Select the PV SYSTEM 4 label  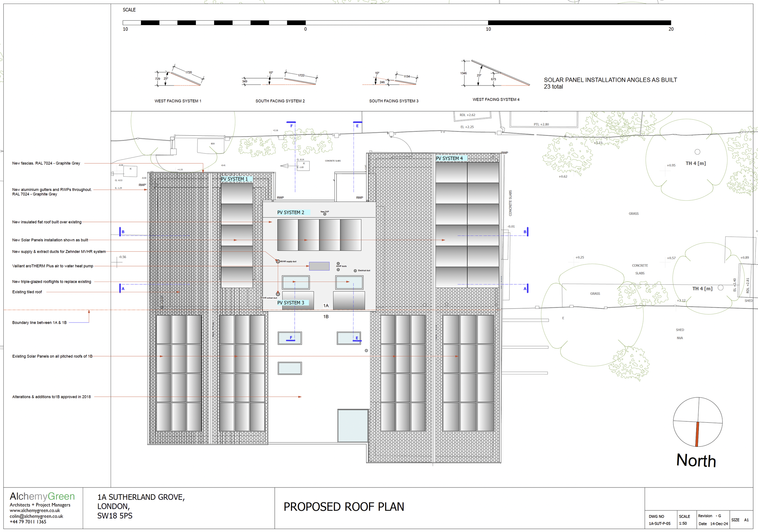(450, 159)
